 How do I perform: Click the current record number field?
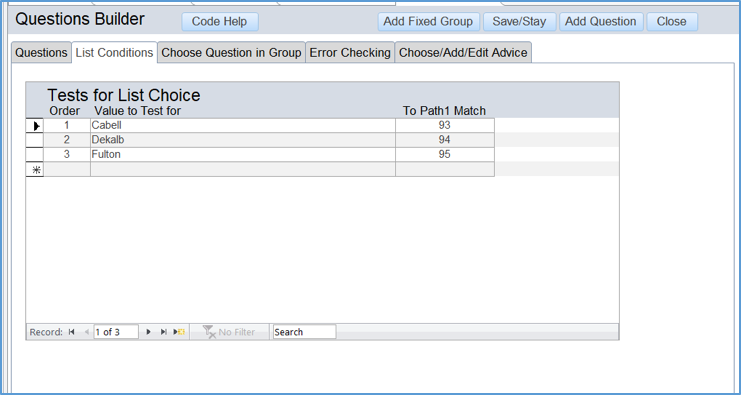(x=116, y=332)
